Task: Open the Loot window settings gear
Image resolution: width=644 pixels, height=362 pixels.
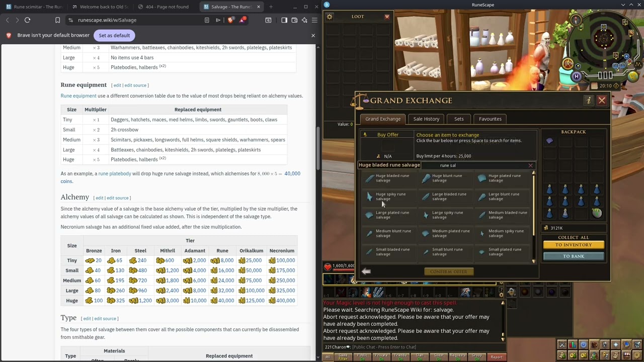Action: pos(330,17)
